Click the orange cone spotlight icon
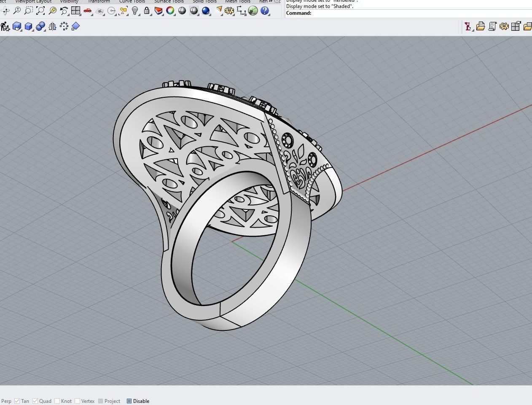The width and height of the screenshot is (532, 405). tap(219, 11)
